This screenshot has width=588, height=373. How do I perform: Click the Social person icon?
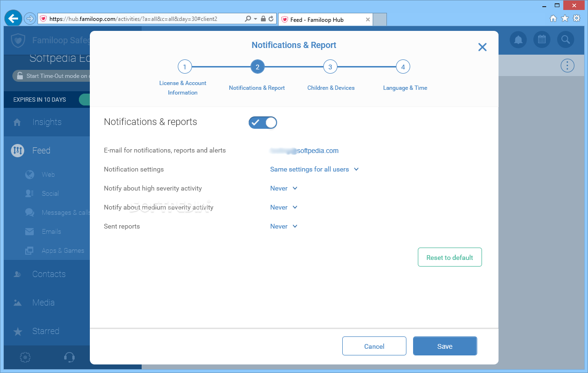click(29, 193)
